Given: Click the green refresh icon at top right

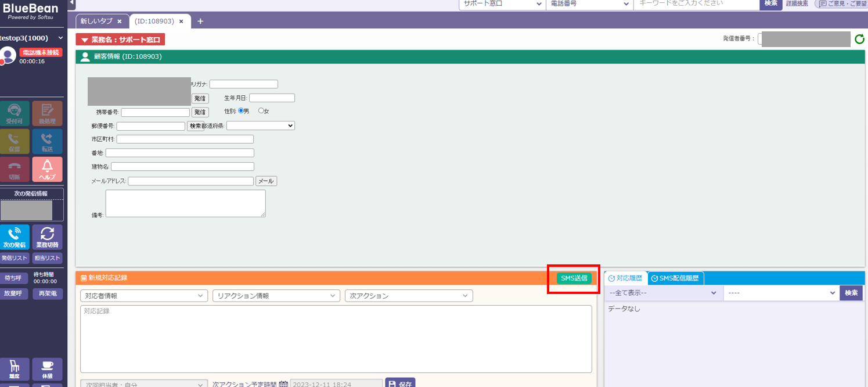Looking at the screenshot, I should [x=859, y=40].
